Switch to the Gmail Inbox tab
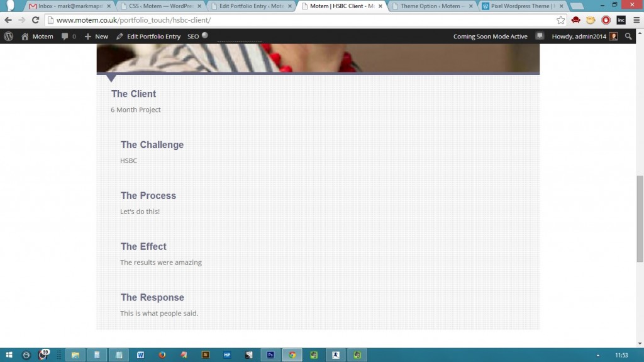This screenshot has height=362, width=644. point(70,6)
